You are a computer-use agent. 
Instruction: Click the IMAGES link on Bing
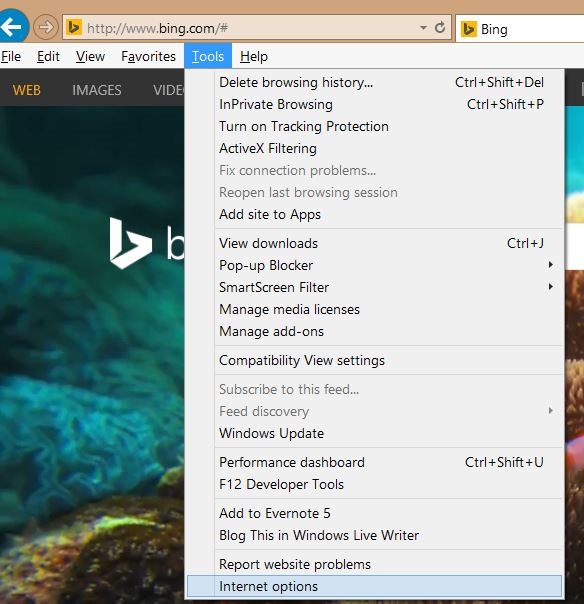97,90
